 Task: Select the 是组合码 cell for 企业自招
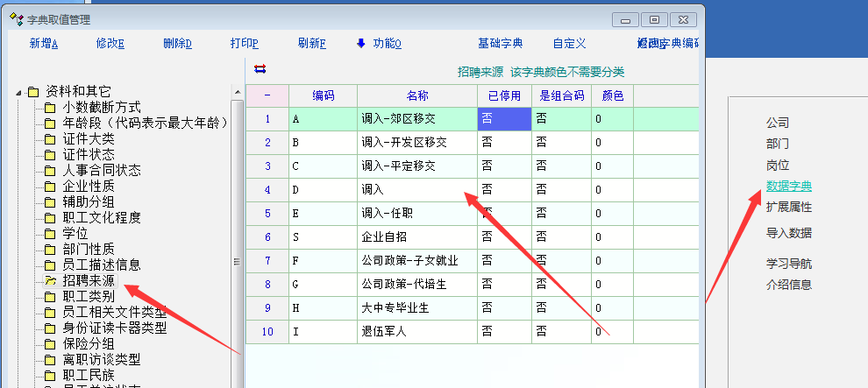click(561, 236)
